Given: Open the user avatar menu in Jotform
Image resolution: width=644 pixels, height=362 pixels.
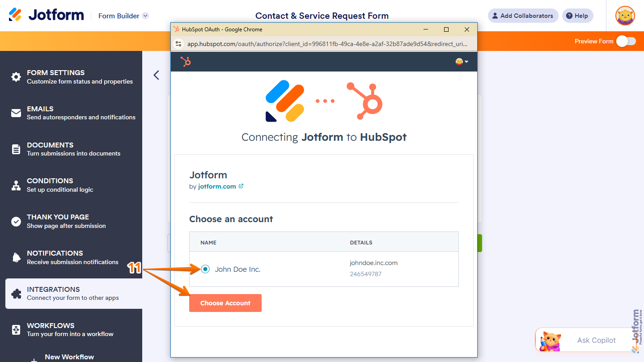Looking at the screenshot, I should tap(625, 16).
